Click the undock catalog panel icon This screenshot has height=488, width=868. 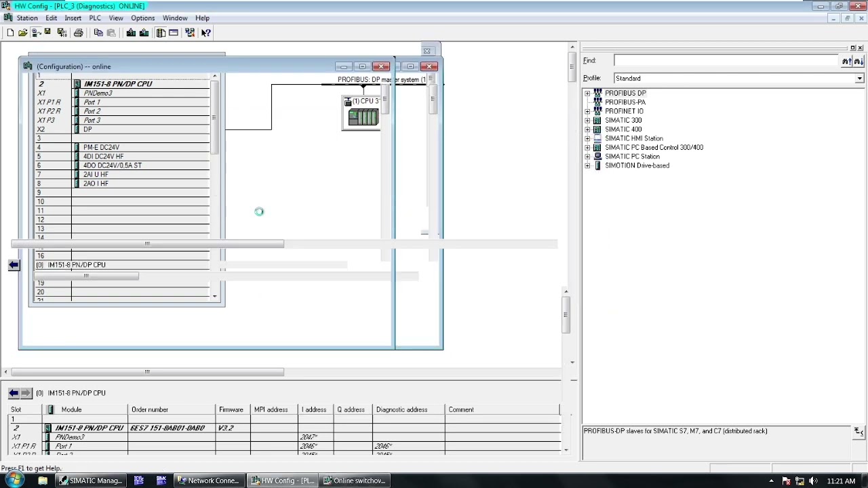tap(853, 47)
